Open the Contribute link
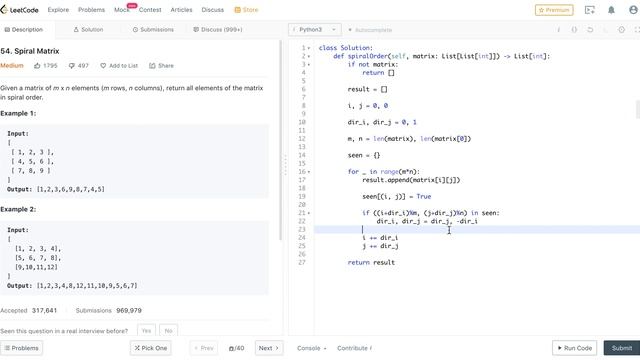The image size is (640, 360). [x=354, y=348]
